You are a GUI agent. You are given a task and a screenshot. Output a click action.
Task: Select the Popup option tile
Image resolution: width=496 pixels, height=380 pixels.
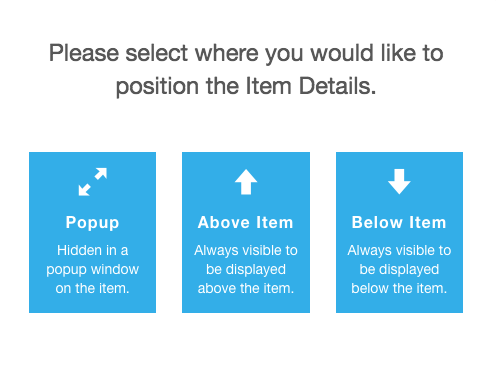92,232
